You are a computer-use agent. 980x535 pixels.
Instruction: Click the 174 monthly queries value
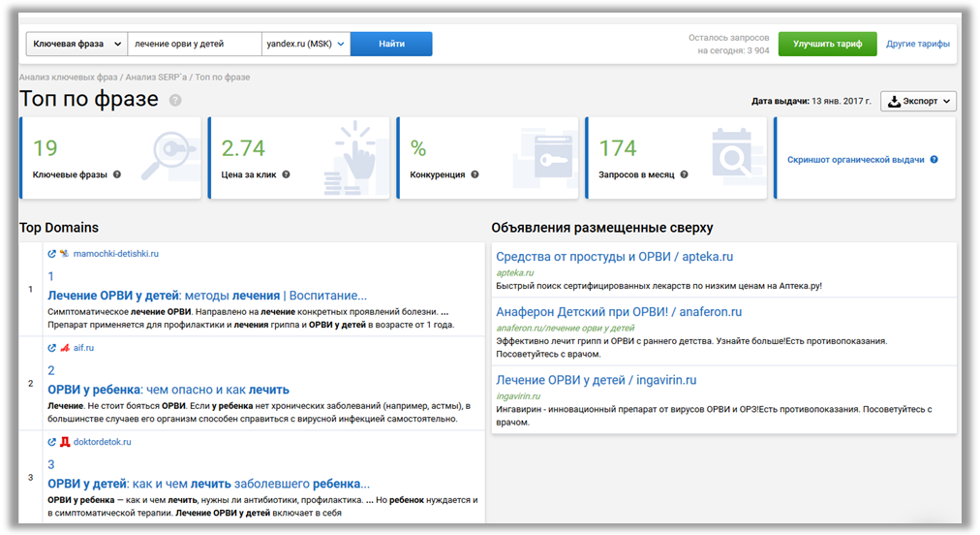click(x=618, y=148)
